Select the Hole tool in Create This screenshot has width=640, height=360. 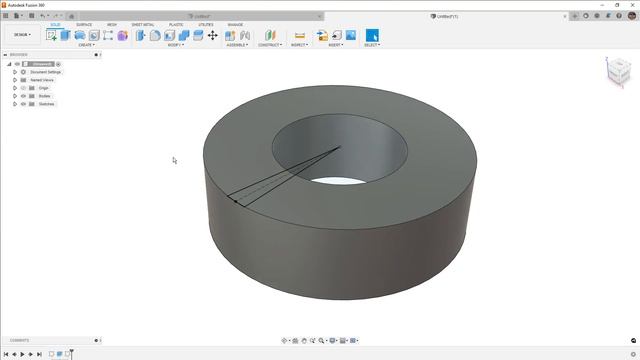94,36
